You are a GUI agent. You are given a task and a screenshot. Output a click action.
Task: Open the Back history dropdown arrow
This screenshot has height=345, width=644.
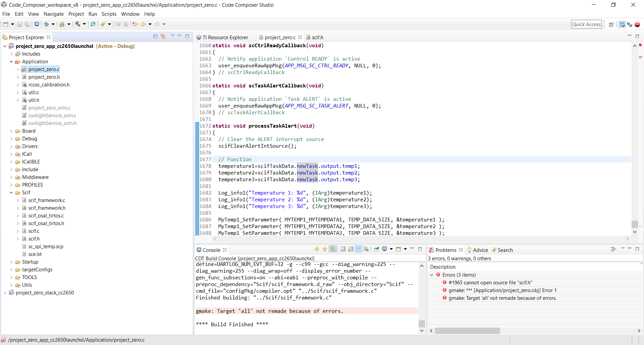[150, 24]
